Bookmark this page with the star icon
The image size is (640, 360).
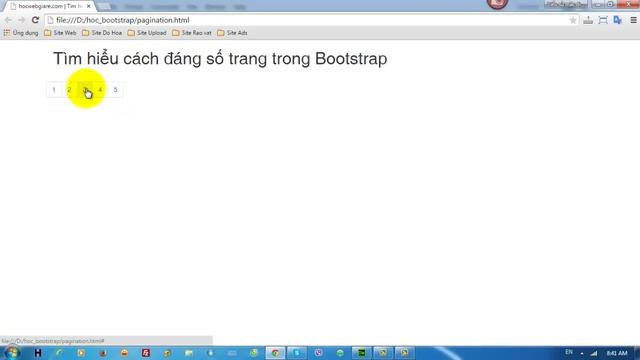[573, 20]
